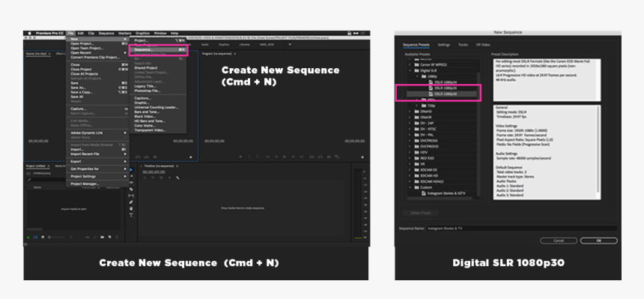The height and width of the screenshot is (299, 644).
Task: Switch to VR Video tab
Action: tap(482, 44)
